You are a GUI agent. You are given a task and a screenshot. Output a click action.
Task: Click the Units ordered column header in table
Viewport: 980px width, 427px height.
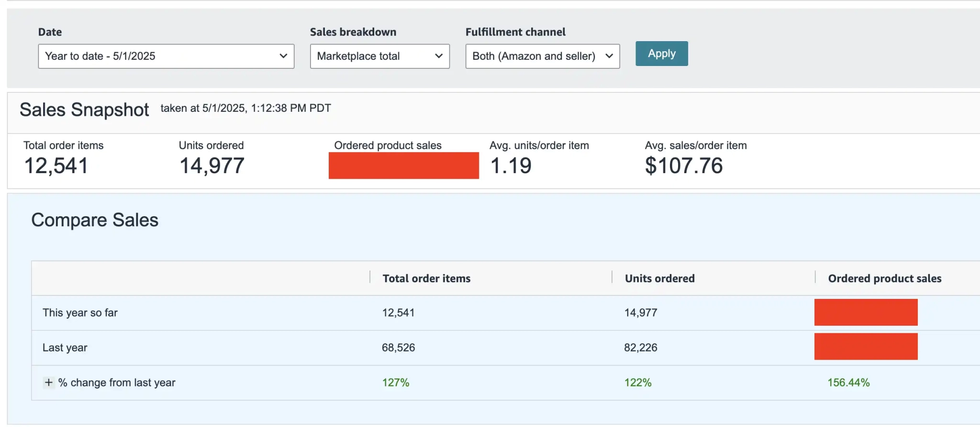tap(659, 278)
